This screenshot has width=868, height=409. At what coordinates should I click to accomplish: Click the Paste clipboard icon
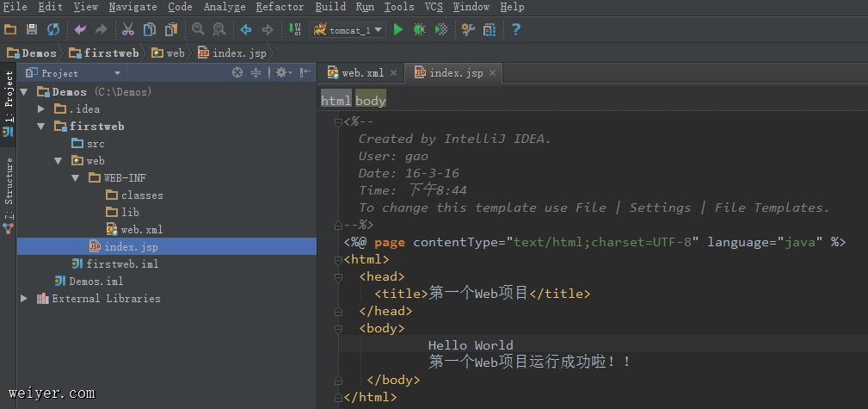[x=171, y=29]
